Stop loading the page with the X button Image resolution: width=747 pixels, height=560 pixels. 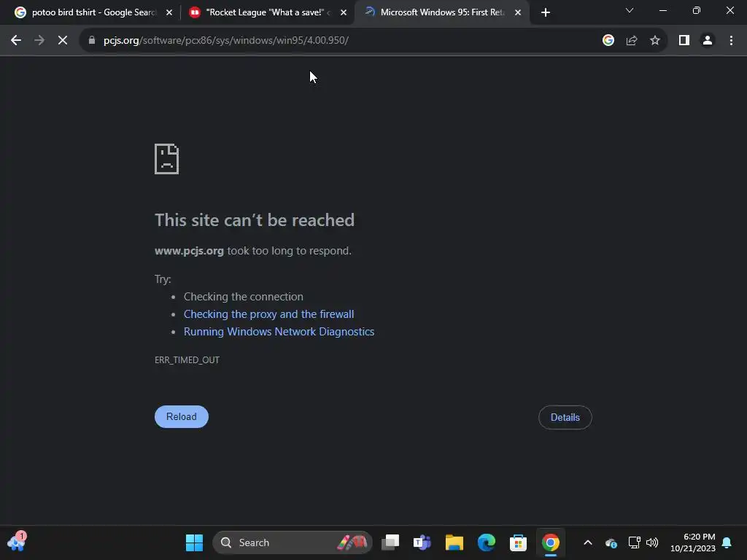point(63,41)
